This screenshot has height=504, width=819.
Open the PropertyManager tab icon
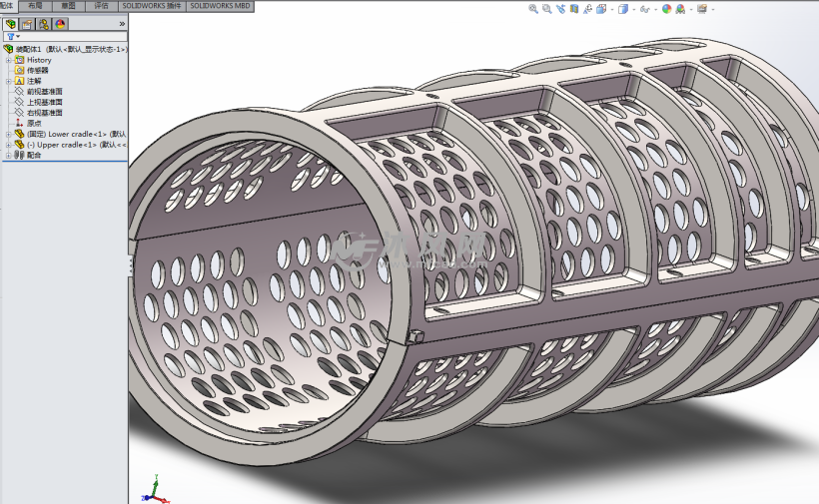(x=28, y=24)
